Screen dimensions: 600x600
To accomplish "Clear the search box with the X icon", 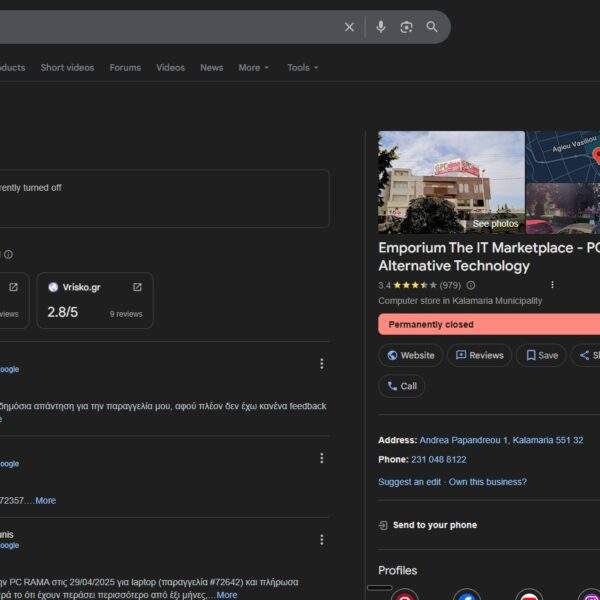I will coord(349,27).
